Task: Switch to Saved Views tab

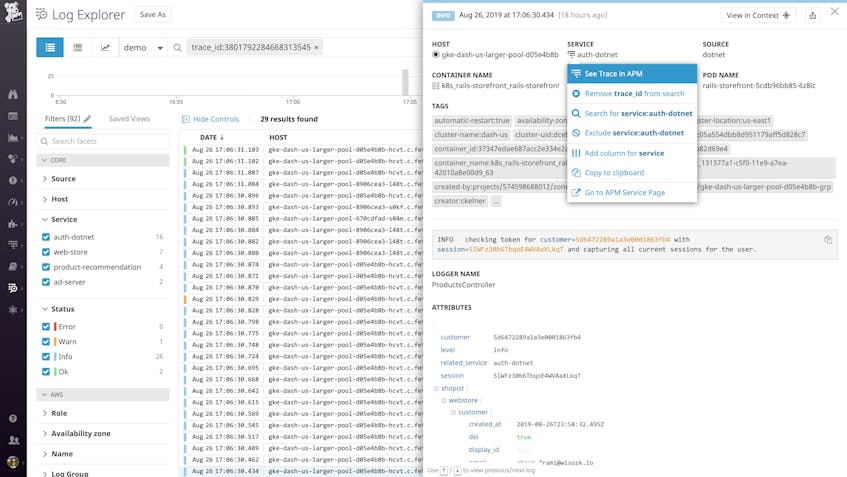Action: (129, 119)
